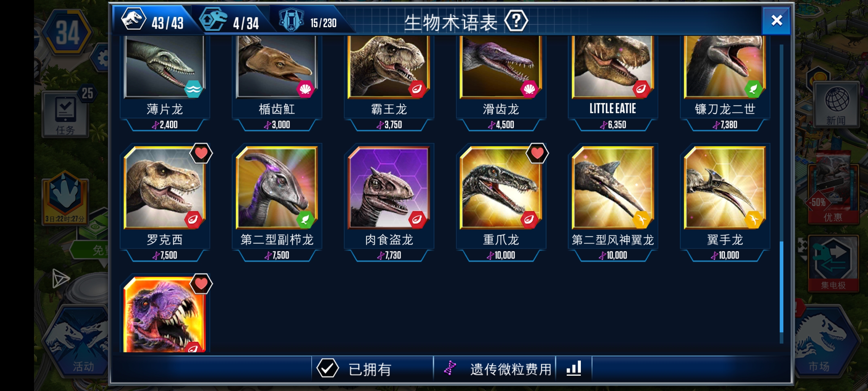This screenshot has width=868, height=391.
Task: Open the 新闻 news globe icon
Action: coord(836,105)
